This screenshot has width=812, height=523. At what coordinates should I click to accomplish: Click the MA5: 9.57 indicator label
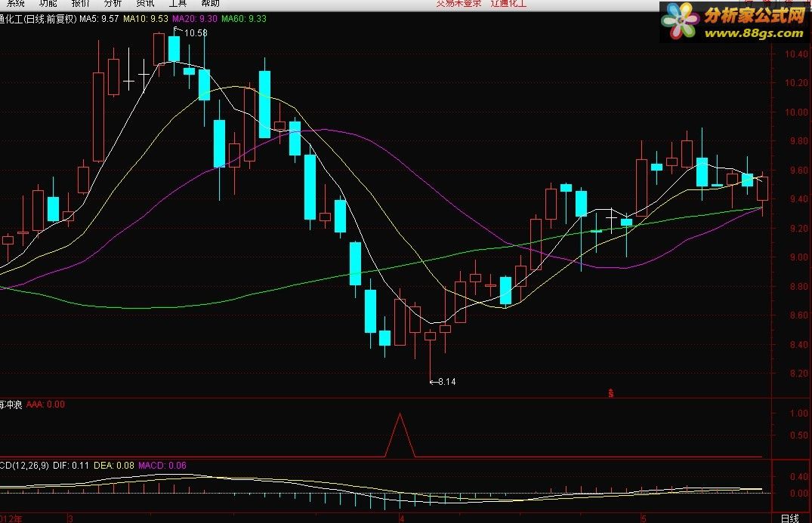[99, 19]
